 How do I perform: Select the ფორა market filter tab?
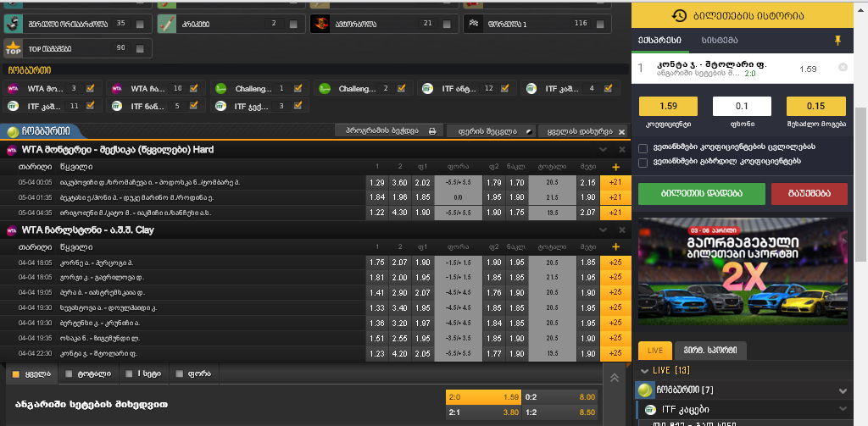click(194, 374)
